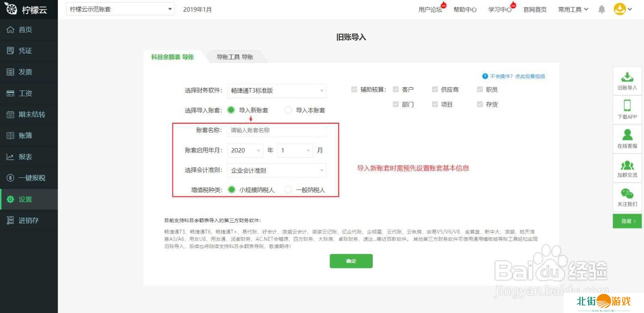This screenshot has width=644, height=313.
Task: Switch to the 导账工具 导账 tab
Action: [235, 57]
